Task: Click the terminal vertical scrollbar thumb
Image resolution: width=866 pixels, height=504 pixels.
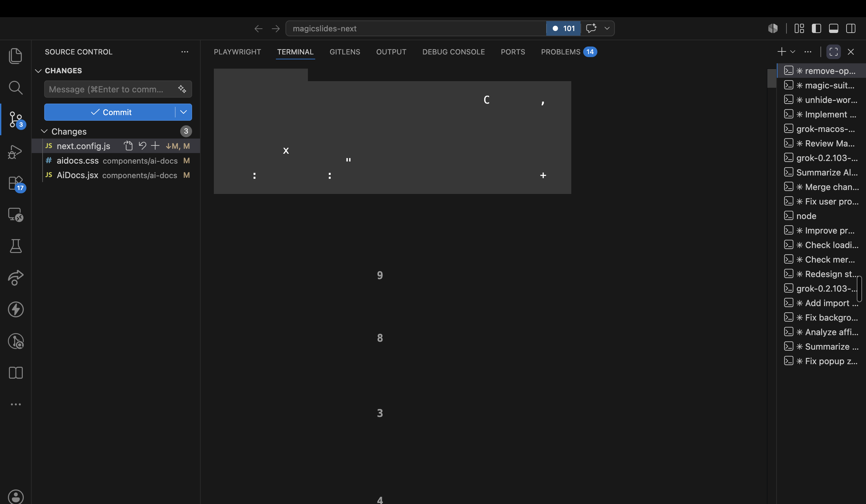Action: 772,78
